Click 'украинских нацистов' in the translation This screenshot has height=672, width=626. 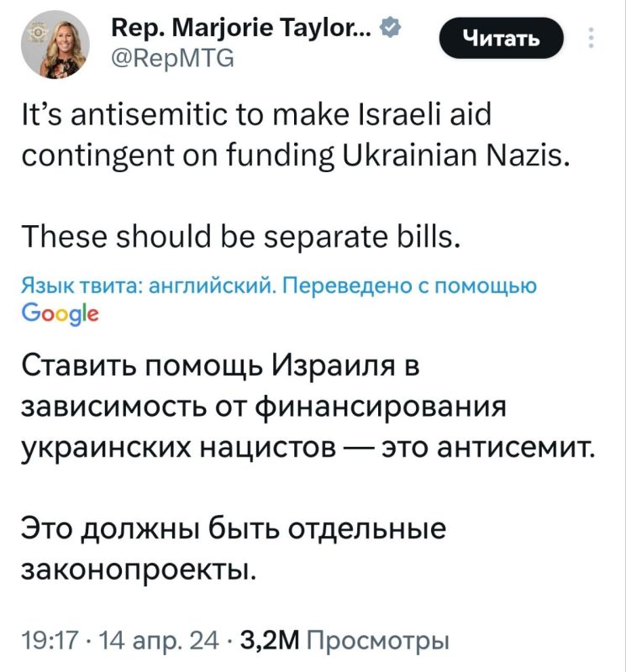(179, 449)
